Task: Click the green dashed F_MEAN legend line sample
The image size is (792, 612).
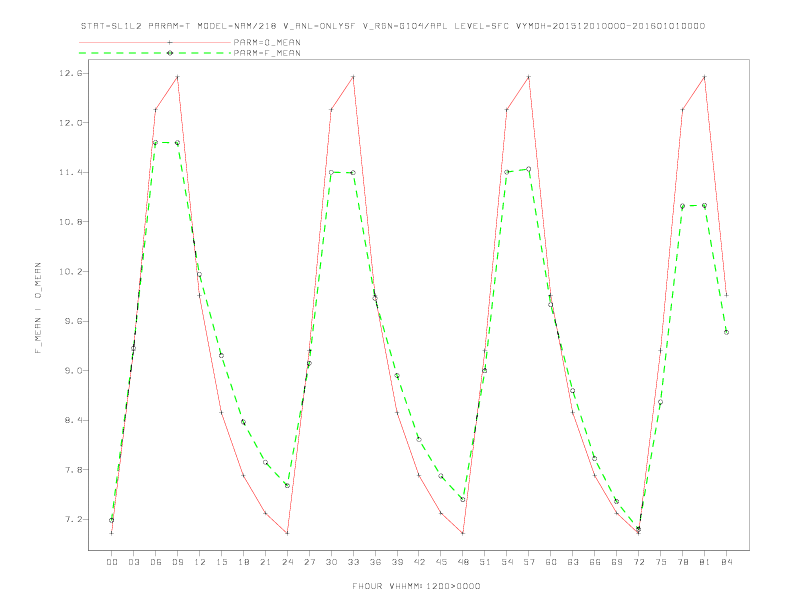Action: (155, 53)
